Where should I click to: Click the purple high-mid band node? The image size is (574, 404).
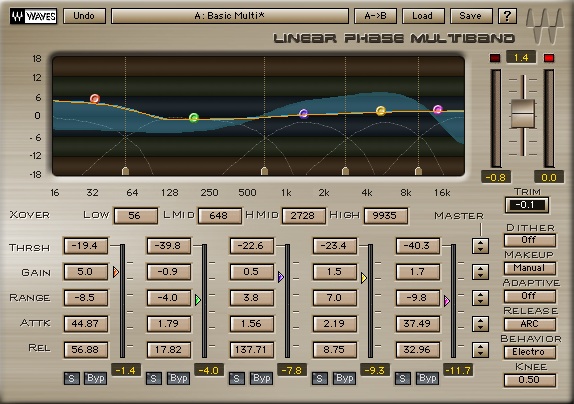303,113
